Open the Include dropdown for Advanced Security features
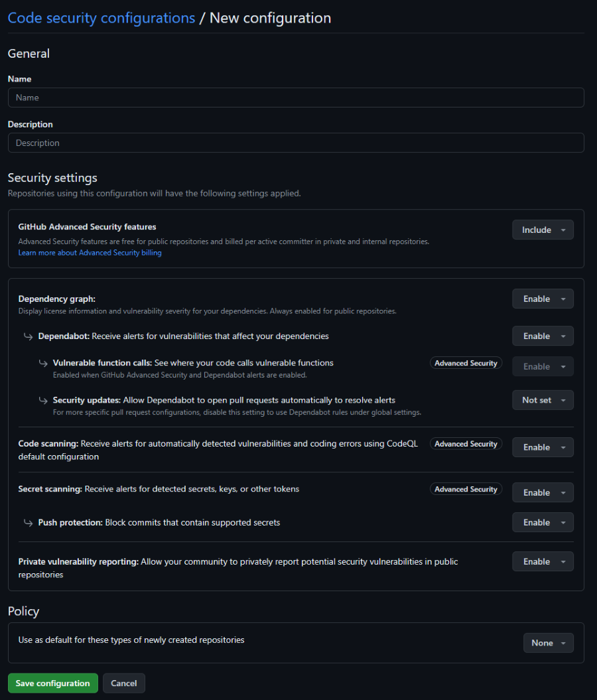The height and width of the screenshot is (700, 597). click(x=543, y=230)
